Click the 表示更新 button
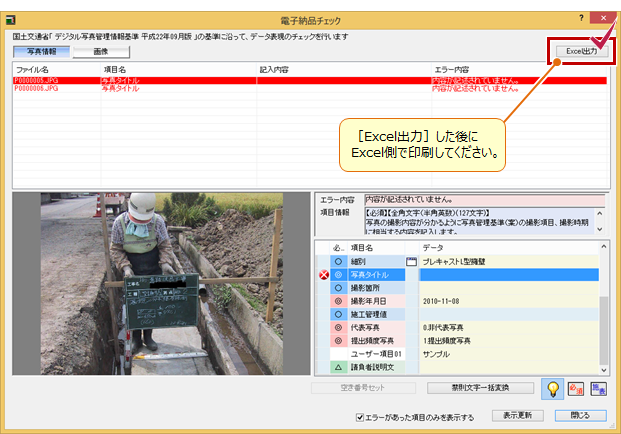The height and width of the screenshot is (434, 621). (x=517, y=415)
